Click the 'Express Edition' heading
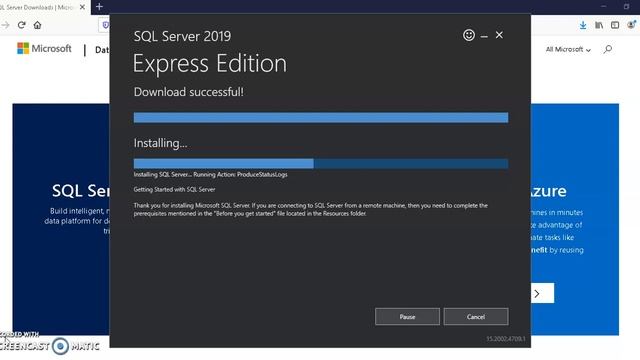The image size is (640, 360). [x=210, y=64]
